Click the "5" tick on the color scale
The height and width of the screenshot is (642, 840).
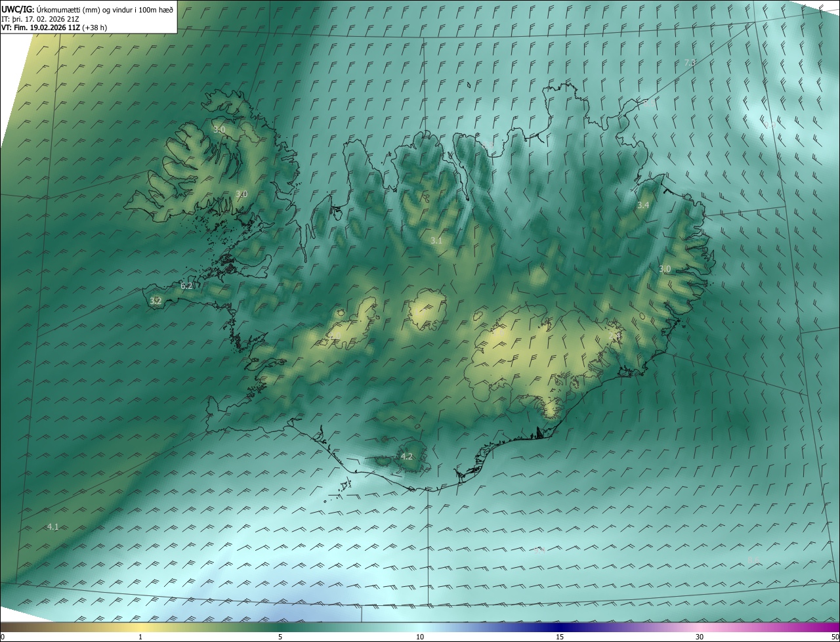tap(280, 637)
